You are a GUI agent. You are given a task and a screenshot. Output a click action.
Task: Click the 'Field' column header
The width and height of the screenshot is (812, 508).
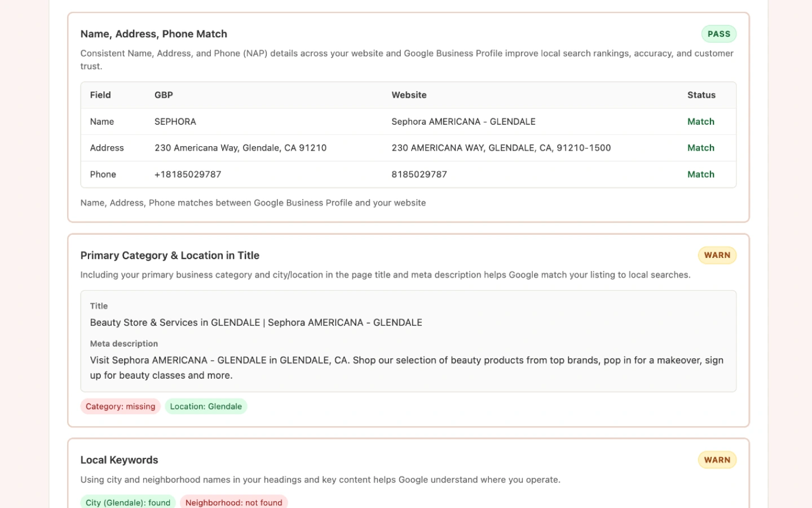(x=100, y=95)
